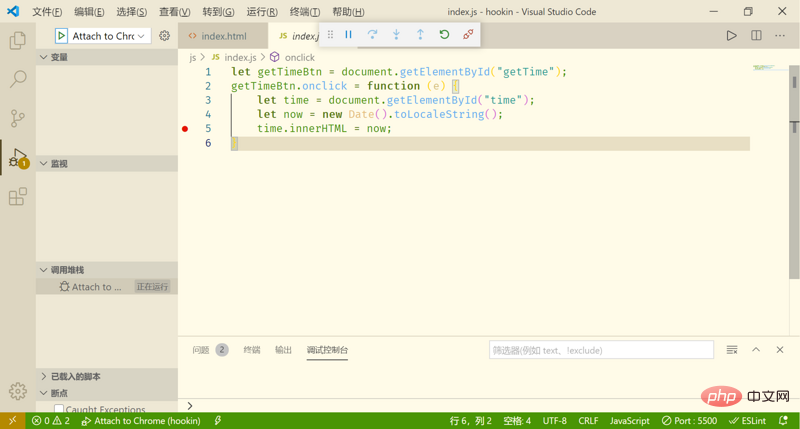Toggle the breakpoint on line 5
This screenshot has width=800, height=429.
(x=185, y=129)
